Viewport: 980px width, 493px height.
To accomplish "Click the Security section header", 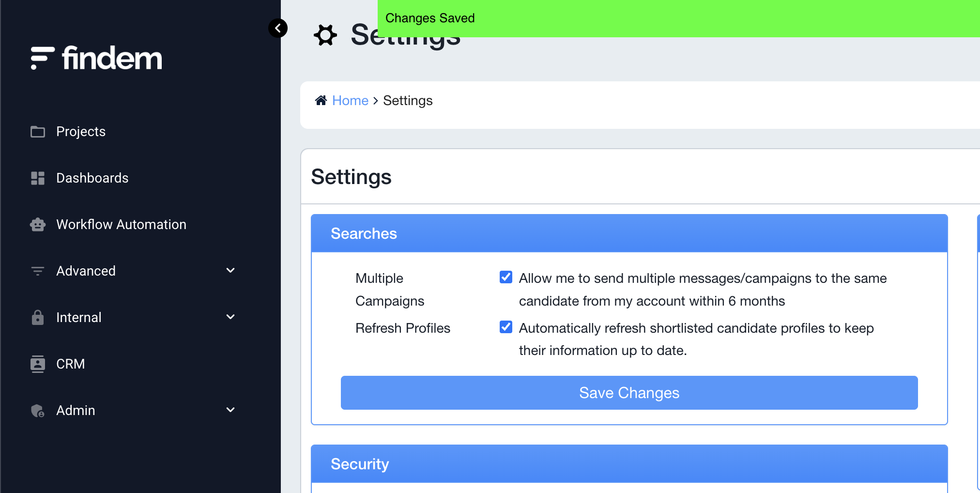I will tap(629, 464).
